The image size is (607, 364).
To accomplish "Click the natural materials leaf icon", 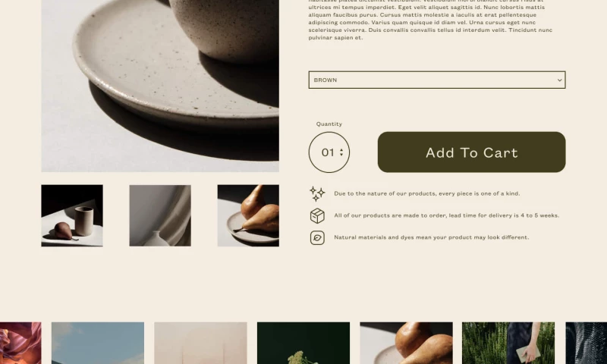I will point(317,237).
